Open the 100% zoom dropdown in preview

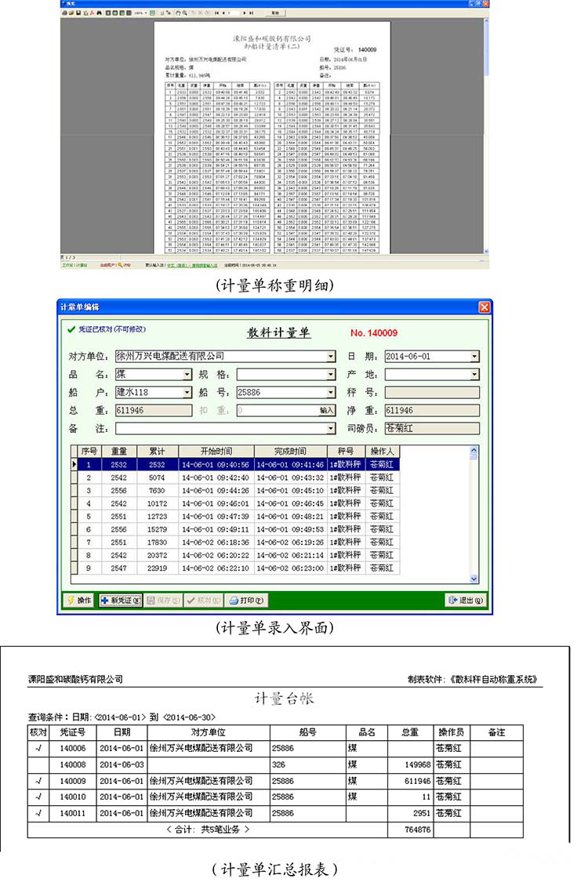pos(146,13)
